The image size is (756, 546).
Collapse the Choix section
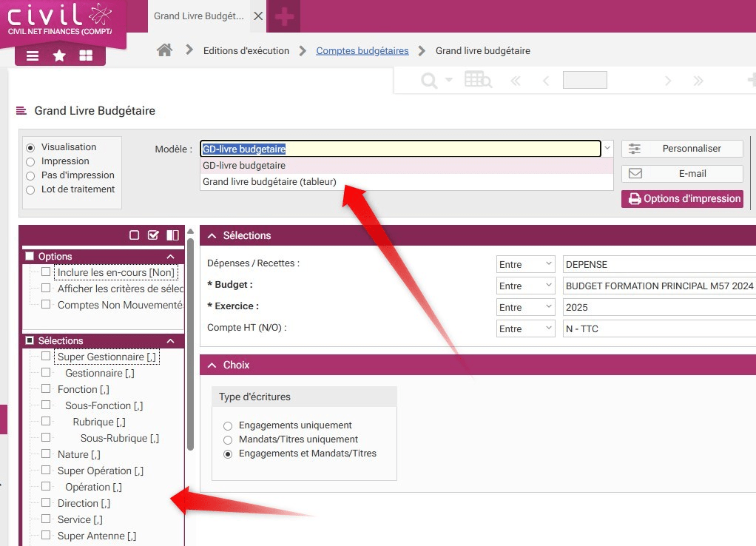[212, 365]
